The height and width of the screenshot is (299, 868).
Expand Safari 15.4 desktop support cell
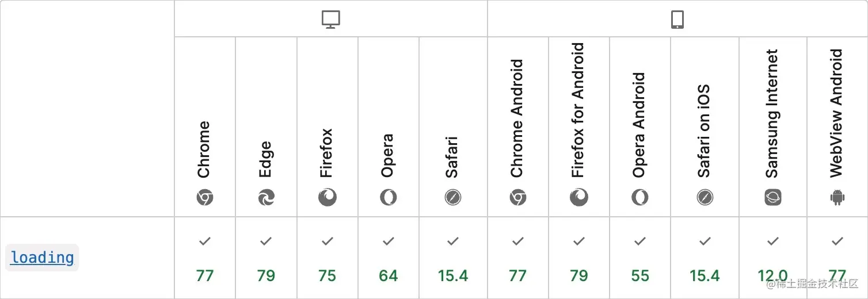(x=453, y=258)
